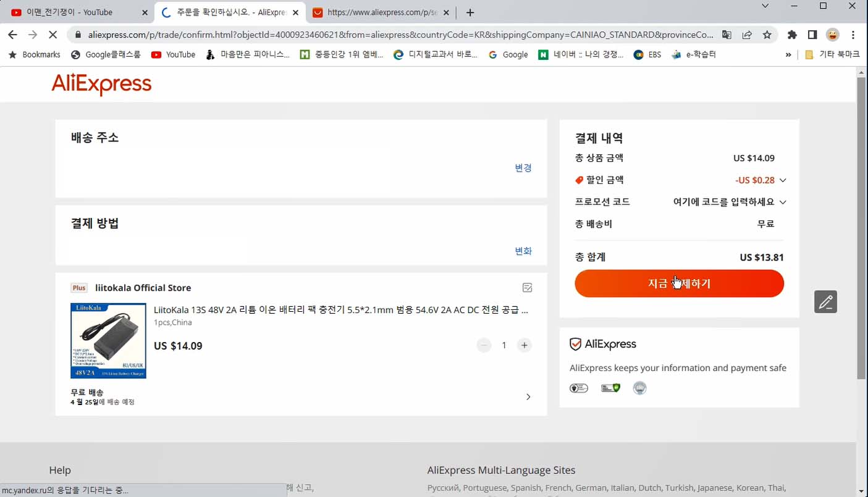Toggle the browser side panel icon
The height and width of the screenshot is (497, 868).
click(812, 35)
